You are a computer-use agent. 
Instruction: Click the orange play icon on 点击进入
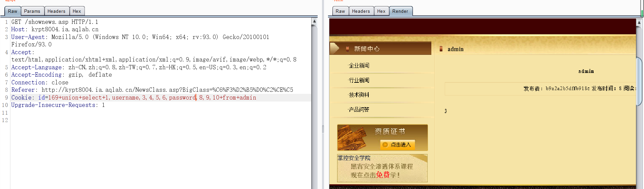[385, 145]
